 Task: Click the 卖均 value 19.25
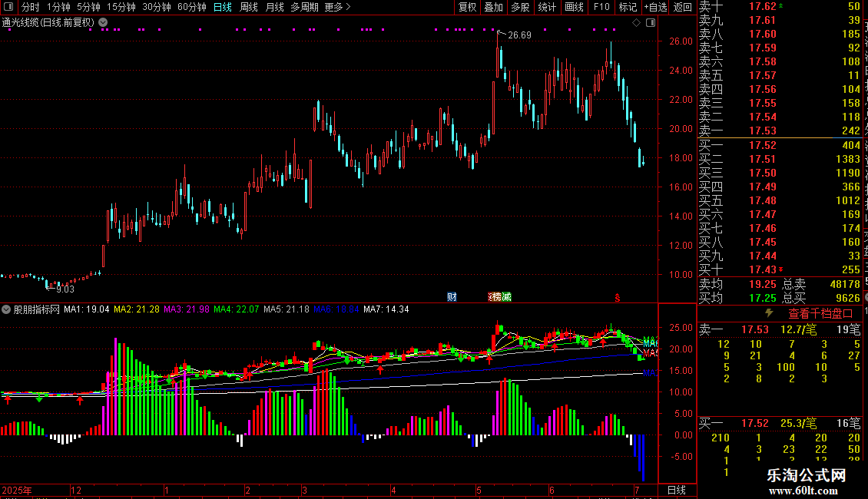coord(763,284)
